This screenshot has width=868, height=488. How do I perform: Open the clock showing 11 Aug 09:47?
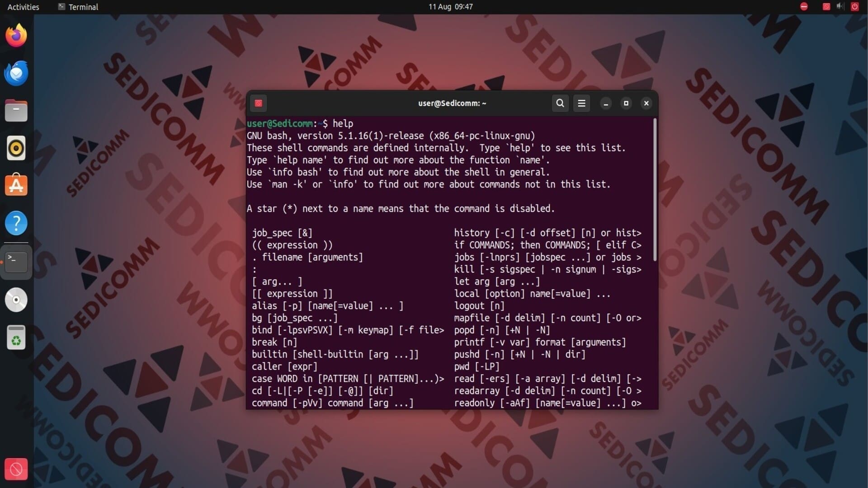[x=450, y=7]
